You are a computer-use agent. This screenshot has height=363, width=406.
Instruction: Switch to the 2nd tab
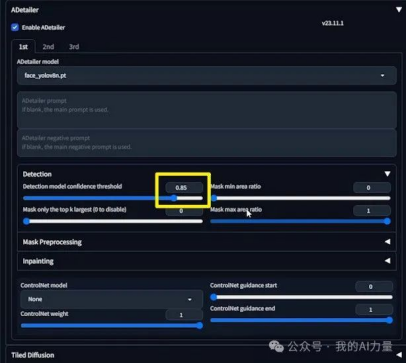point(48,47)
